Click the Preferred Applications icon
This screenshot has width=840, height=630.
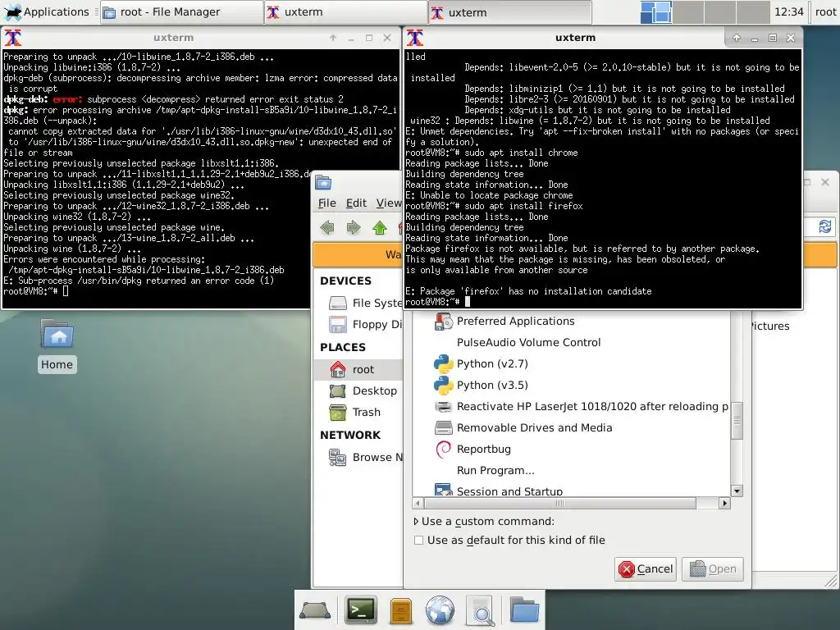[443, 321]
